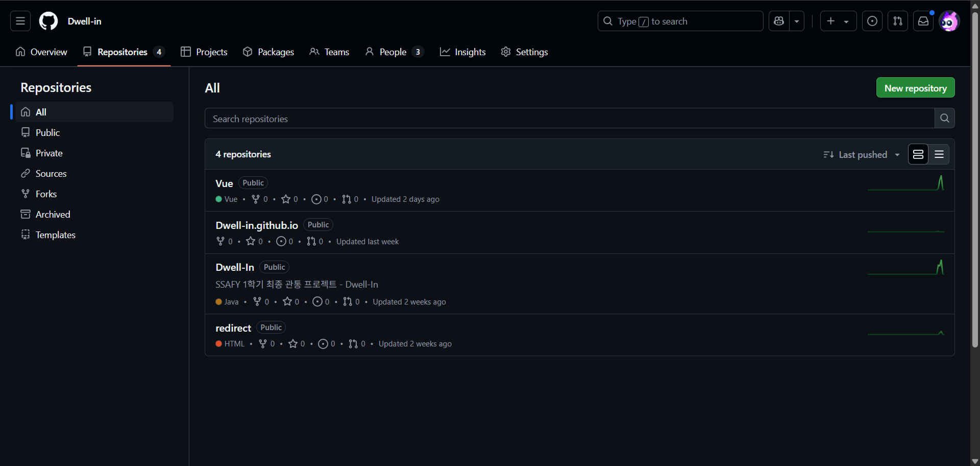Open the Dwell-In repository link
Screen dimensions: 980x466
point(235,267)
